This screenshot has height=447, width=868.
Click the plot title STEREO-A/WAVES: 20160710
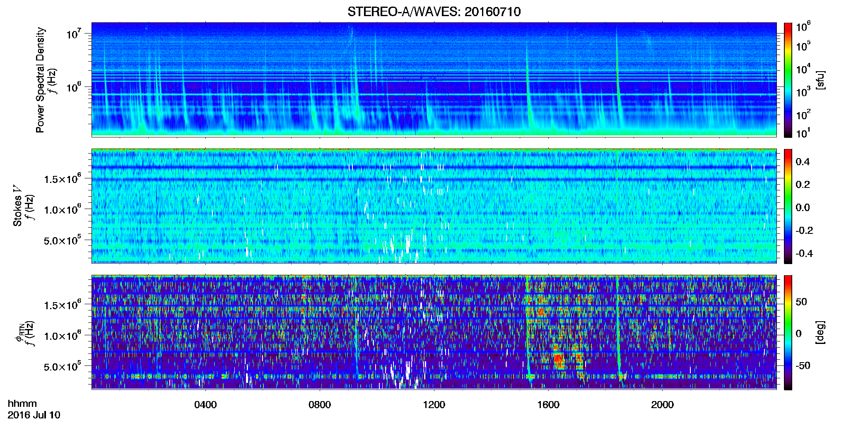point(434,12)
